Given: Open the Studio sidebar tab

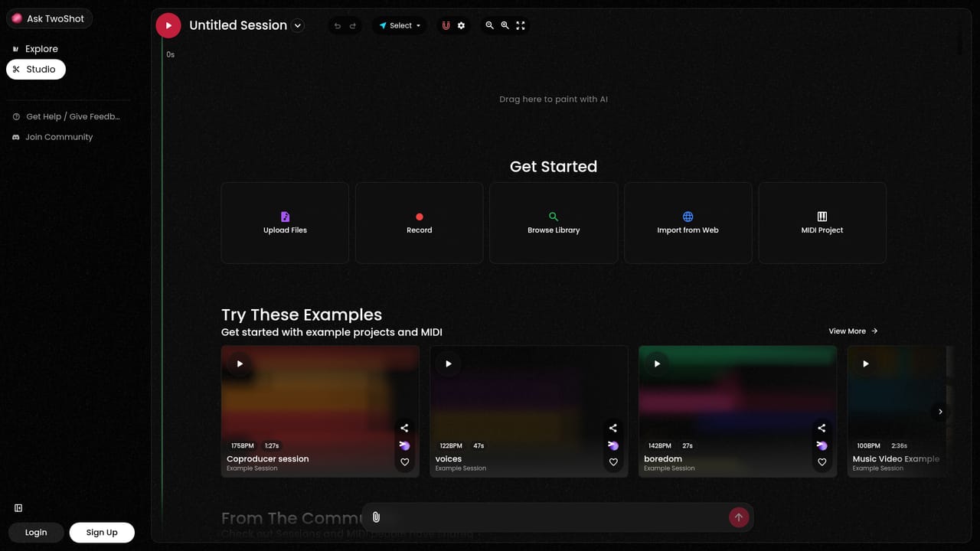Looking at the screenshot, I should click(35, 69).
